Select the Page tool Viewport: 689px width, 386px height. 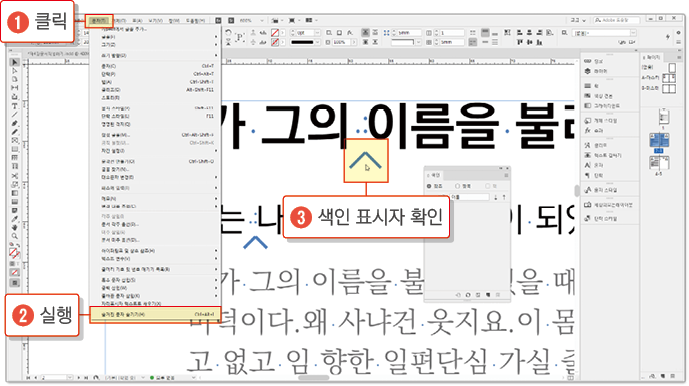15,80
